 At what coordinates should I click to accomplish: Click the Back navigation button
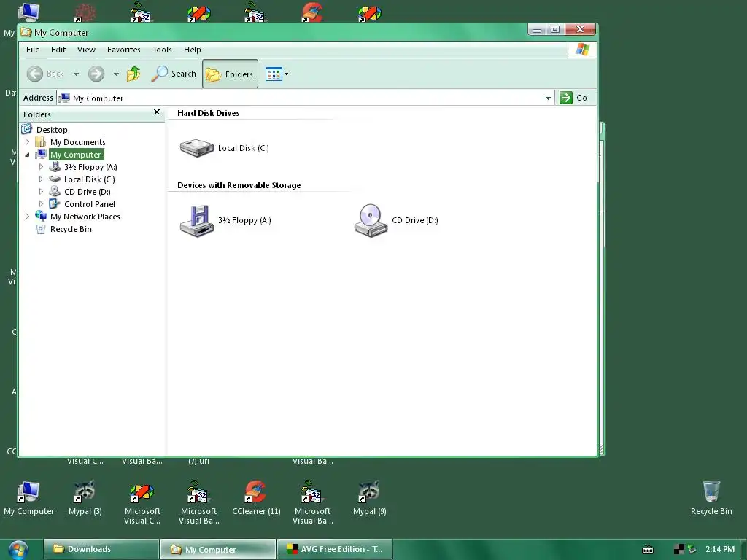[45, 74]
